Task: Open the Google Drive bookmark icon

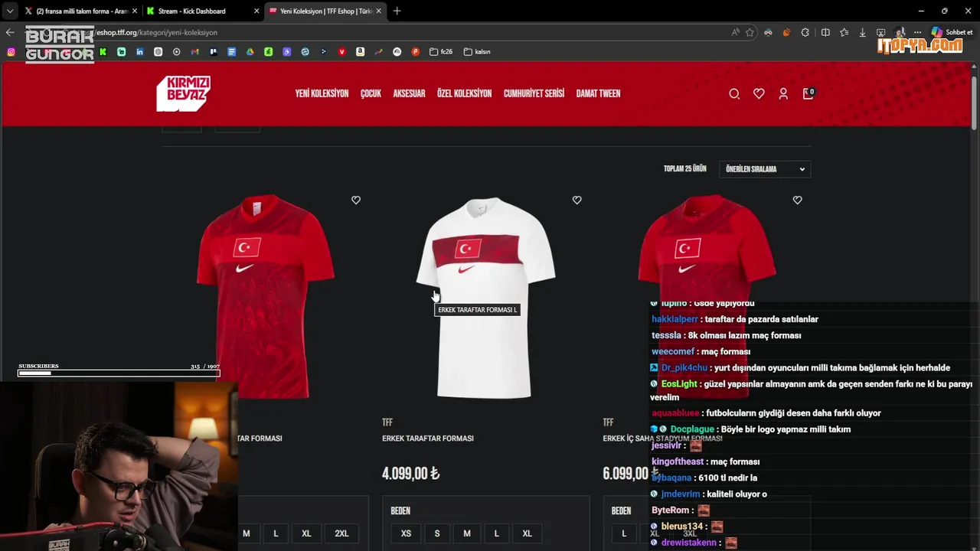Action: [250, 52]
